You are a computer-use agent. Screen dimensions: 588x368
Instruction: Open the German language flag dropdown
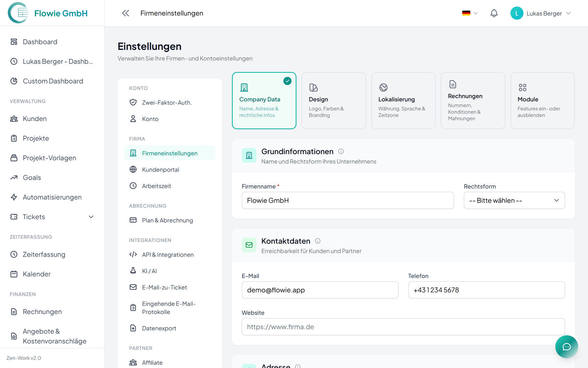click(x=469, y=13)
